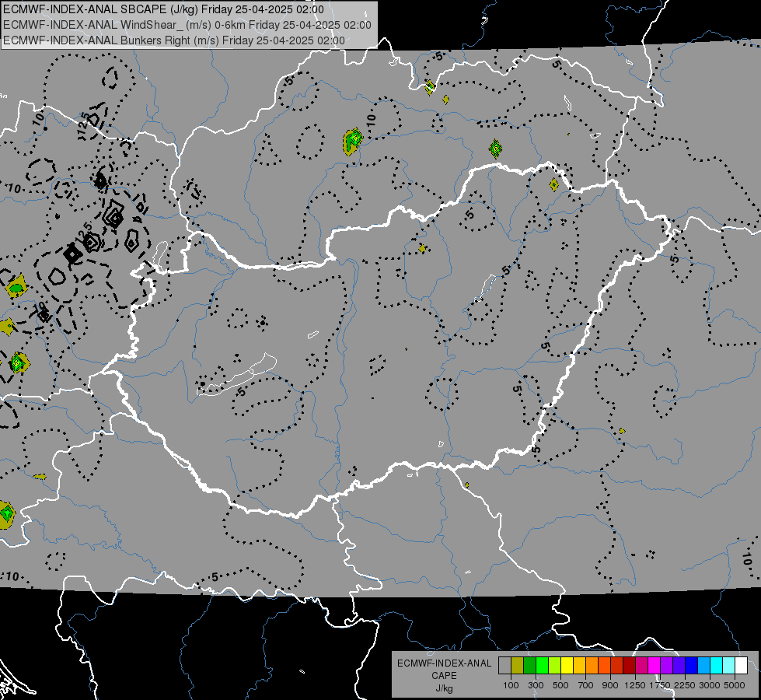Click the CAPE label in the legend
Viewport: 761px width, 700px height.
(444, 676)
